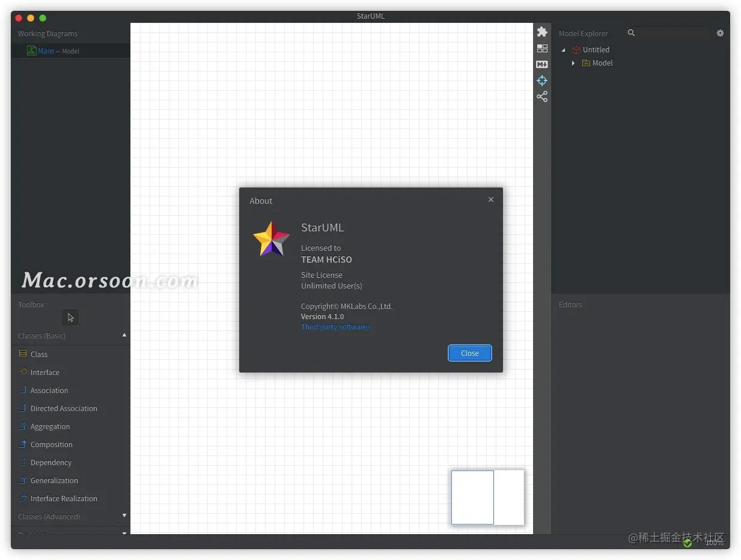Click the green Main diagram icon

(31, 50)
